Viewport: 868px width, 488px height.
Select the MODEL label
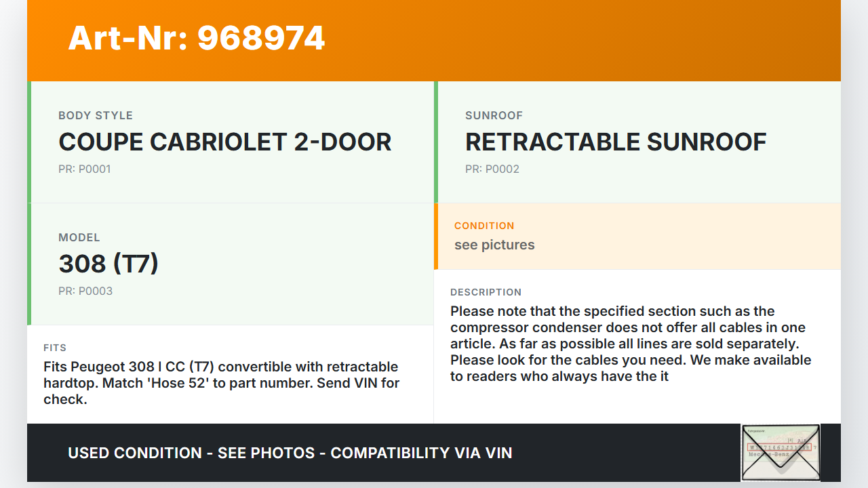79,237
